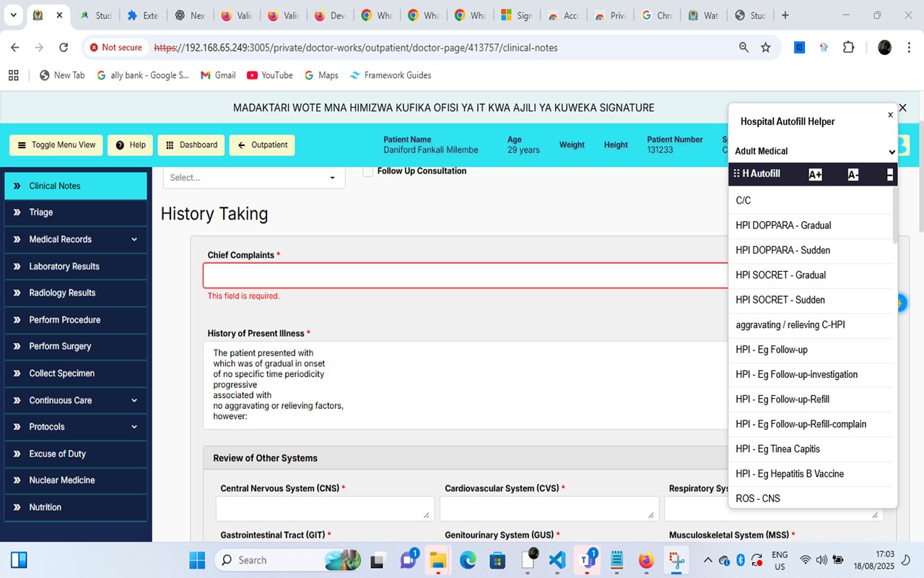Open the Adult Medical dropdown

812,151
